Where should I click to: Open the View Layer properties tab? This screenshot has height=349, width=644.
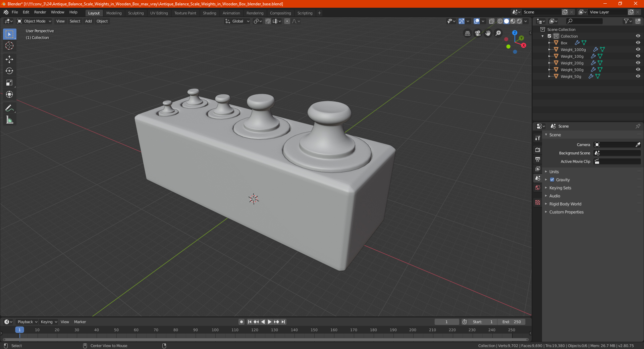(x=538, y=168)
